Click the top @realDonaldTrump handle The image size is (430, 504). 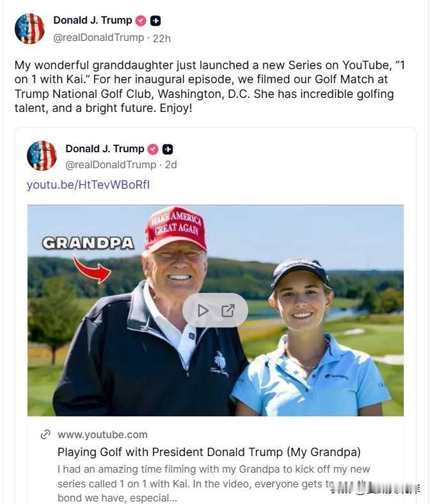99,38
